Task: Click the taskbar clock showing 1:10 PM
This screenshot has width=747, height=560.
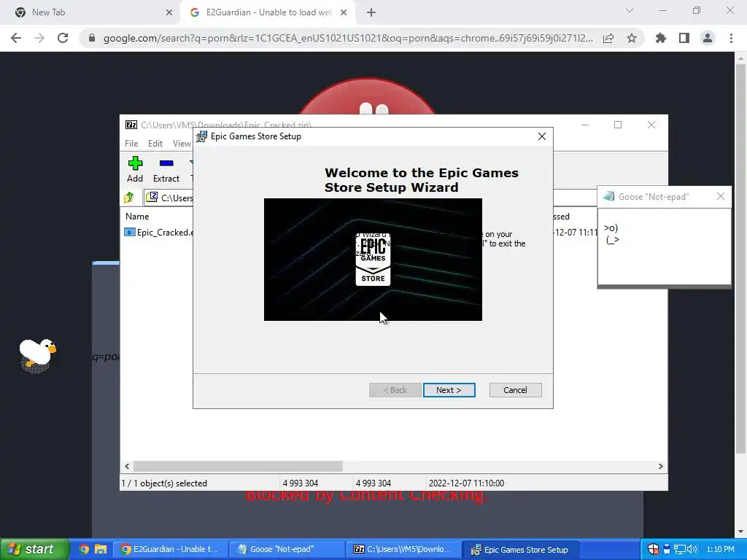Action: 720,549
